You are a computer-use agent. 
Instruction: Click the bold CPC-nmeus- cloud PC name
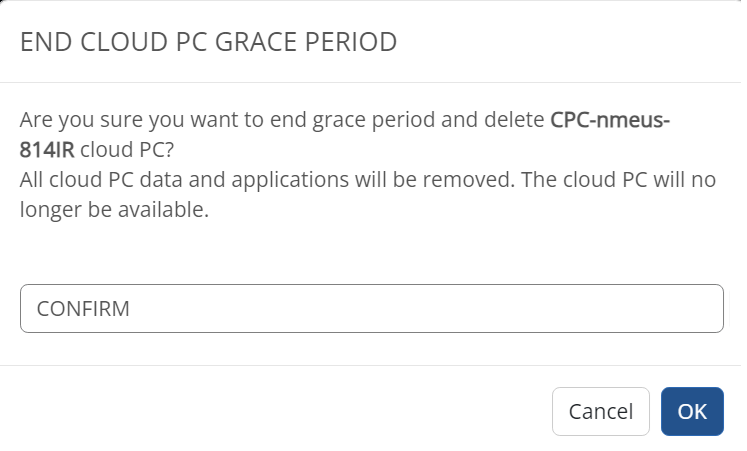(x=610, y=120)
